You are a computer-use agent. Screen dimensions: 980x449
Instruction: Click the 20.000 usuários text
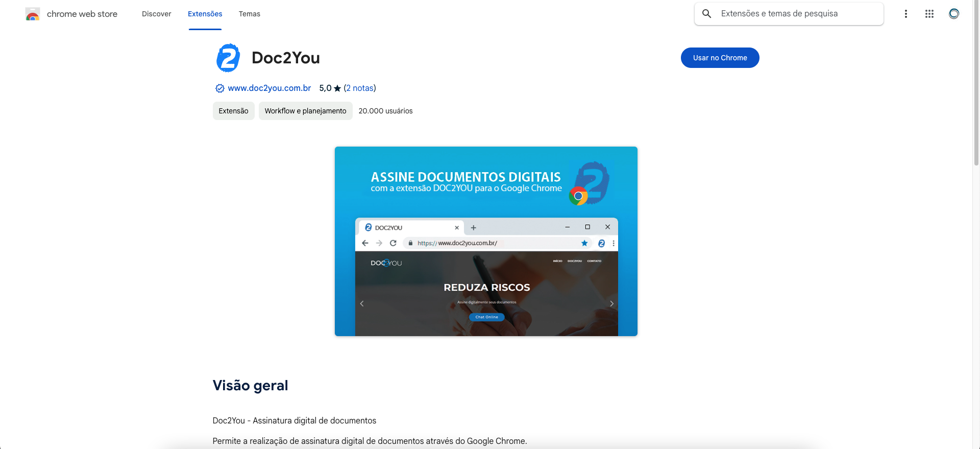[x=385, y=111]
